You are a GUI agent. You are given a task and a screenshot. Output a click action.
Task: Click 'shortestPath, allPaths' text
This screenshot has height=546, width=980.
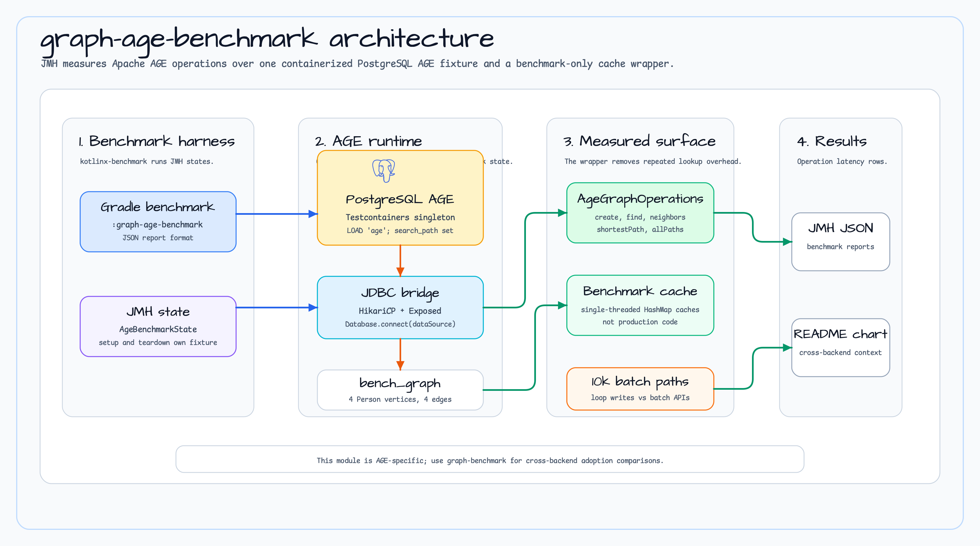click(x=640, y=230)
